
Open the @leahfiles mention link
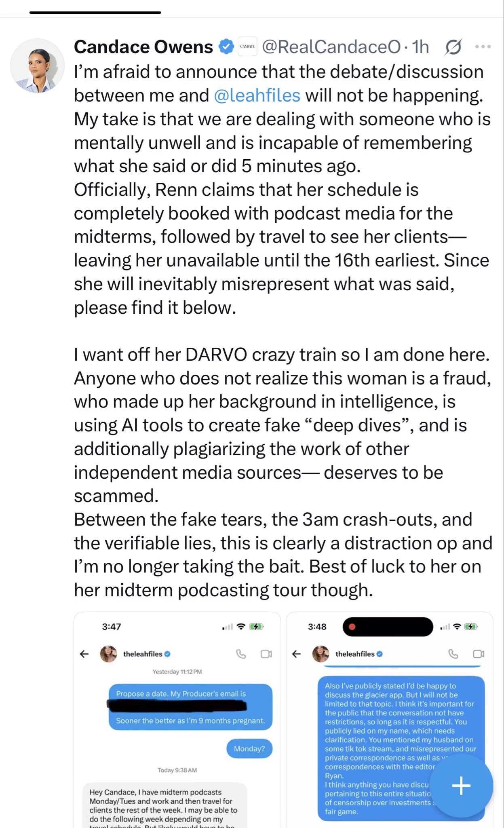pos(257,95)
